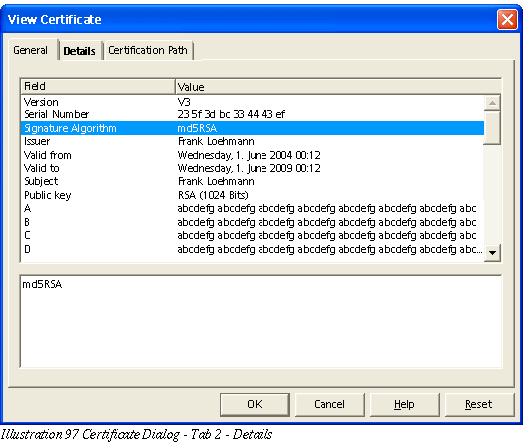Select the Signature Algorithm row
The width and height of the screenshot is (525, 442).
pos(252,128)
